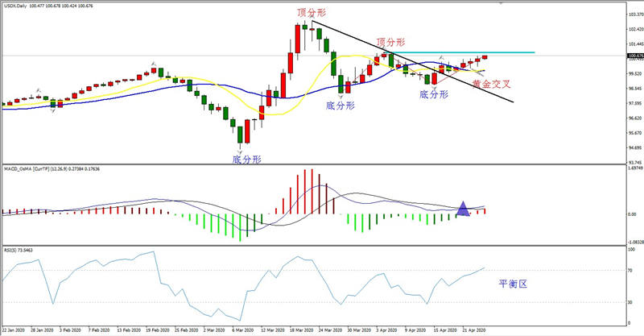Click the current price tag 100.676

point(635,56)
